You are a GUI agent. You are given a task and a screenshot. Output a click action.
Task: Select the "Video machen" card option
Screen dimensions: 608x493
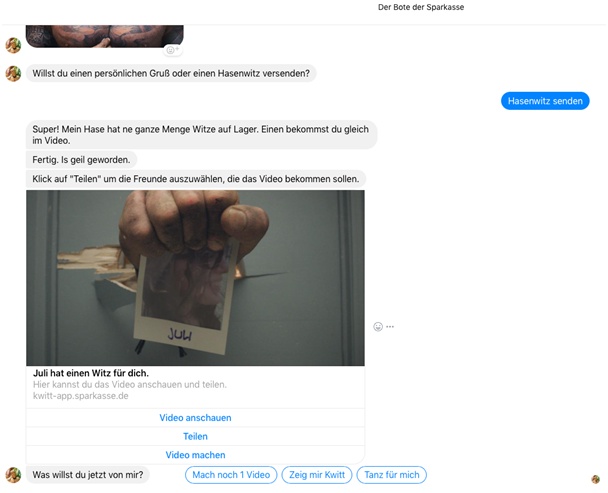[x=195, y=455]
